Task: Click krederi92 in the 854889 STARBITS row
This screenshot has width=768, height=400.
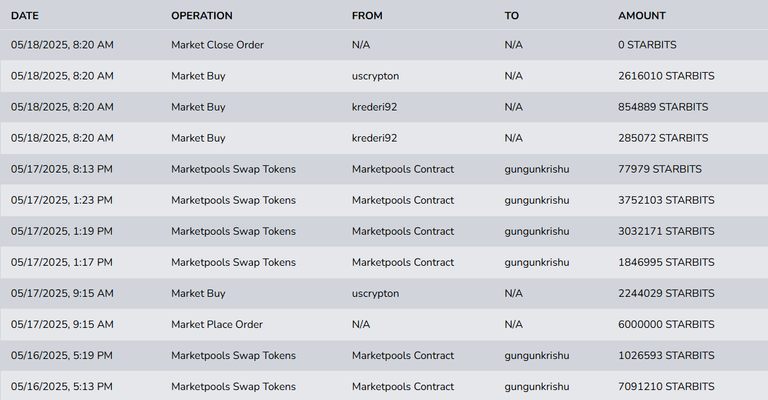Action: point(374,107)
